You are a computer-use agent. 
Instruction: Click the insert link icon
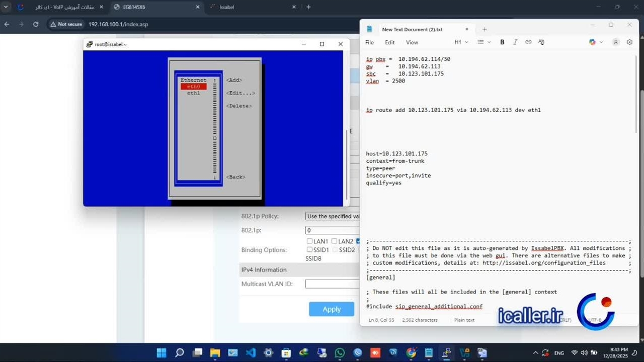pos(528,42)
